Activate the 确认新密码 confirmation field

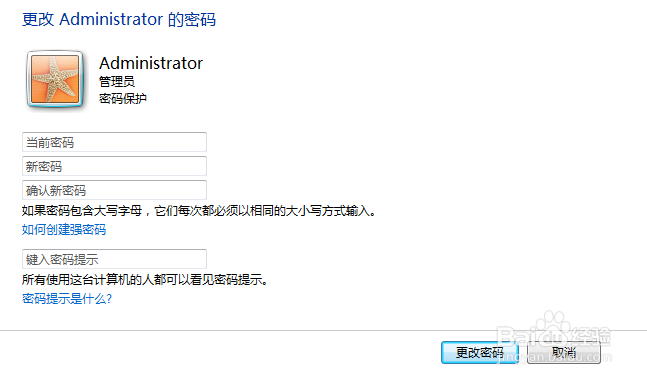114,190
